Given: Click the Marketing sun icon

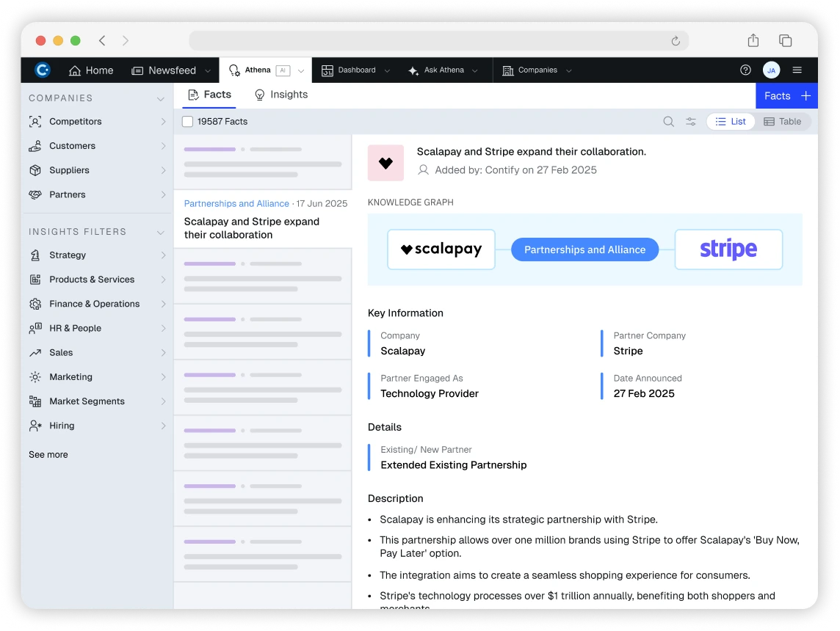Looking at the screenshot, I should [35, 377].
